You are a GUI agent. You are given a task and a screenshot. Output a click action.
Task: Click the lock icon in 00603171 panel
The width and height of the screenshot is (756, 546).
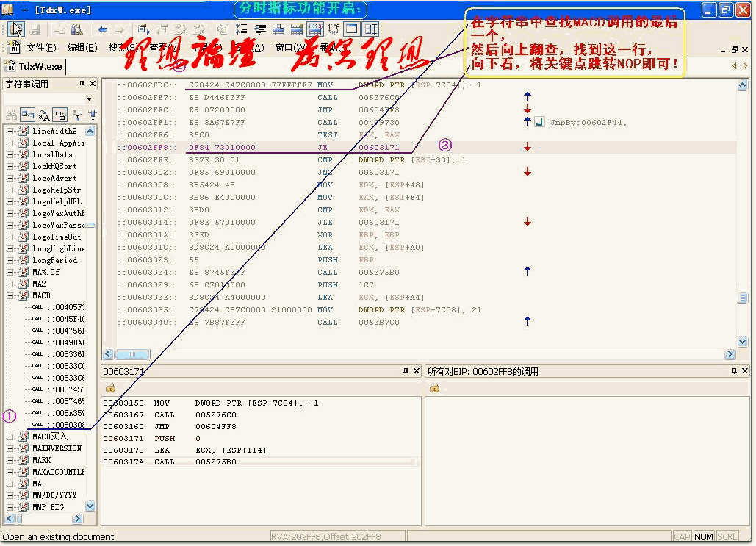pos(111,388)
